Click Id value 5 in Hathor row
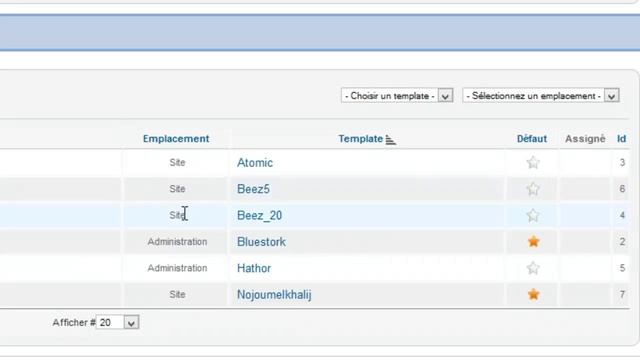The width and height of the screenshot is (640, 360). pos(622,268)
